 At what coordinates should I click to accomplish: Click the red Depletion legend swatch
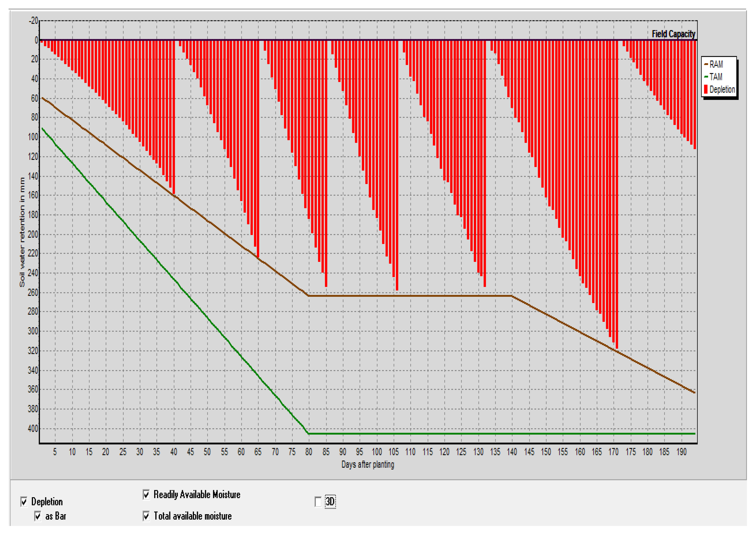(x=706, y=89)
